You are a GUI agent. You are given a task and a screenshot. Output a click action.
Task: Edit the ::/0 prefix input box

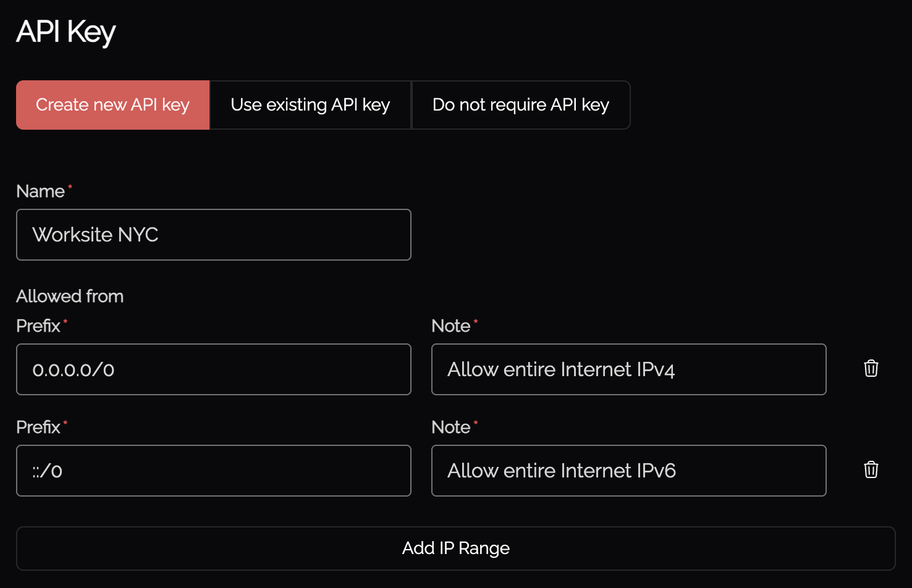tap(213, 471)
